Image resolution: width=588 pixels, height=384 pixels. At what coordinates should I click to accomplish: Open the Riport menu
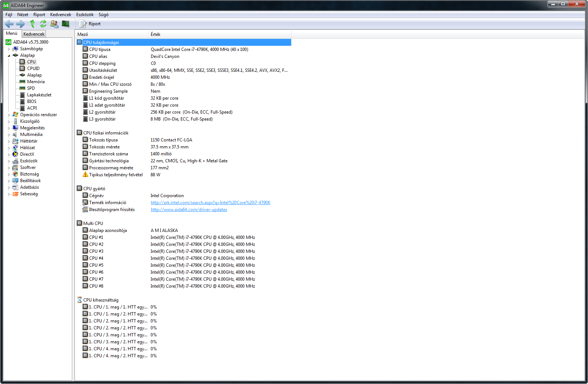pos(39,15)
